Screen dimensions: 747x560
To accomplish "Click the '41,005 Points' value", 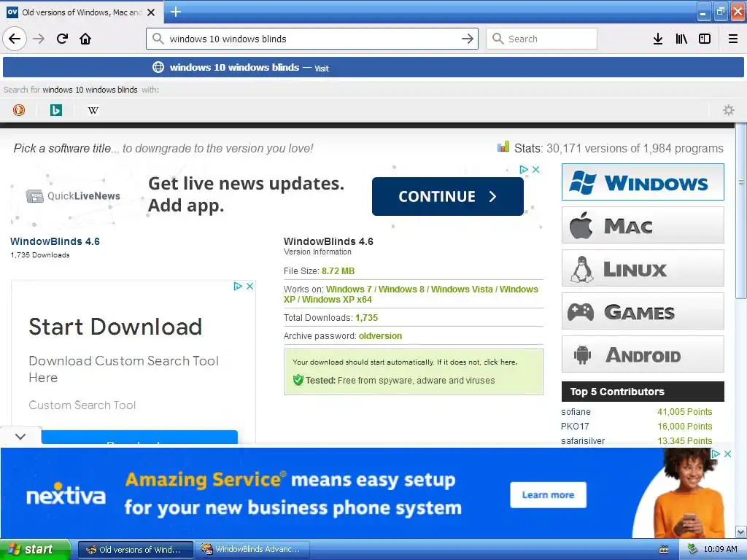I will coord(684,412).
